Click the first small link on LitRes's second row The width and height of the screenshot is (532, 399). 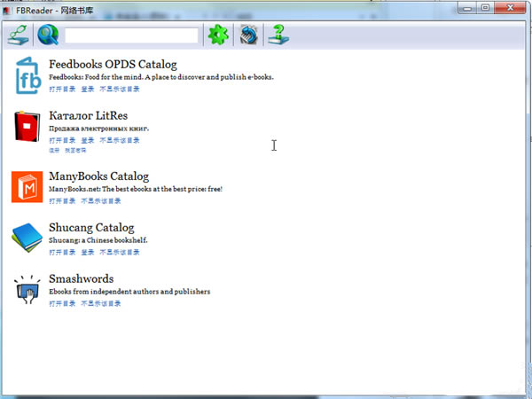pos(54,151)
